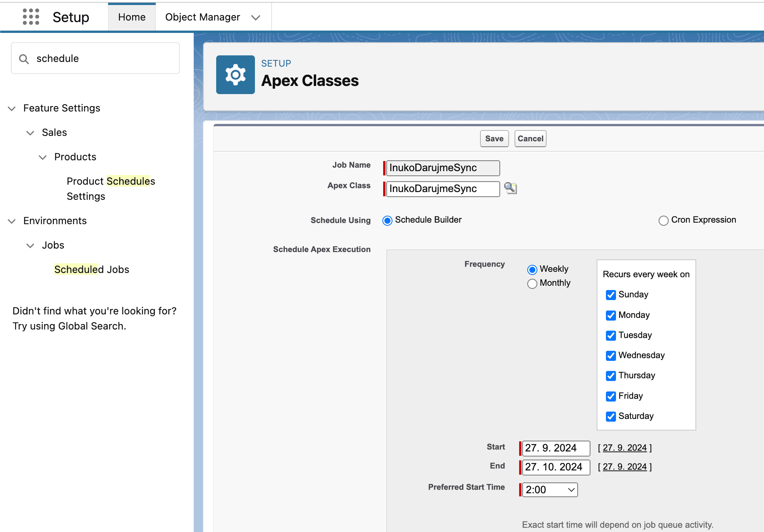Viewport: 764px width, 532px height.
Task: Uncheck the Thursday checkbox
Action: click(611, 376)
